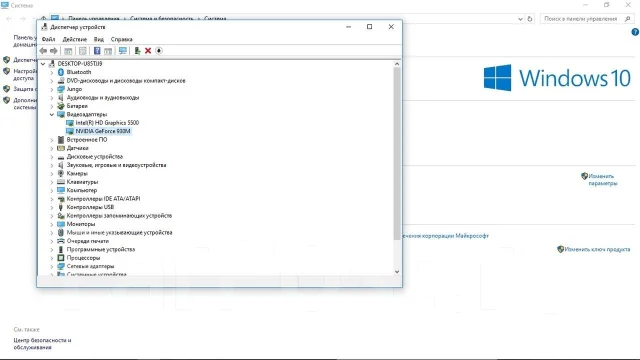This screenshot has width=640, height=360.
Task: Click Изменить параметры link in System window
Action: (x=603, y=180)
